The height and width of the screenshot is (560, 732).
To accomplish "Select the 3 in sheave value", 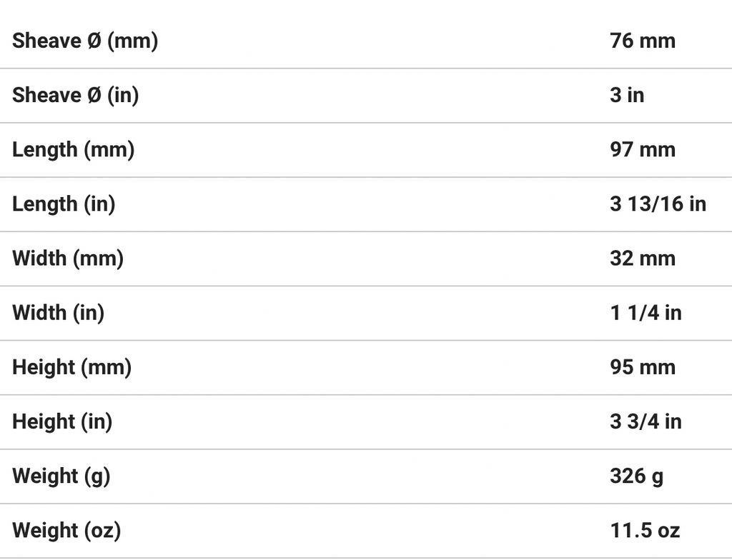I will (x=627, y=95).
